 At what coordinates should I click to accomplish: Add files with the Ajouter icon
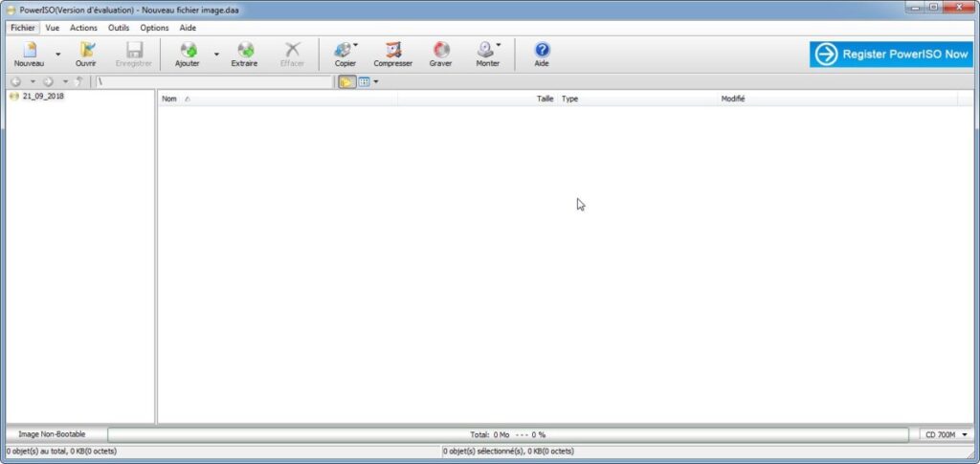(x=188, y=50)
